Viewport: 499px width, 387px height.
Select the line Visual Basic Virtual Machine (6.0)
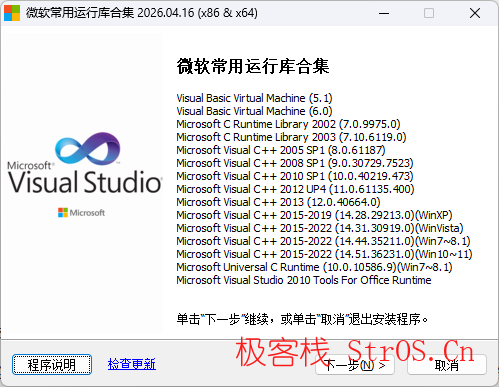(254, 111)
